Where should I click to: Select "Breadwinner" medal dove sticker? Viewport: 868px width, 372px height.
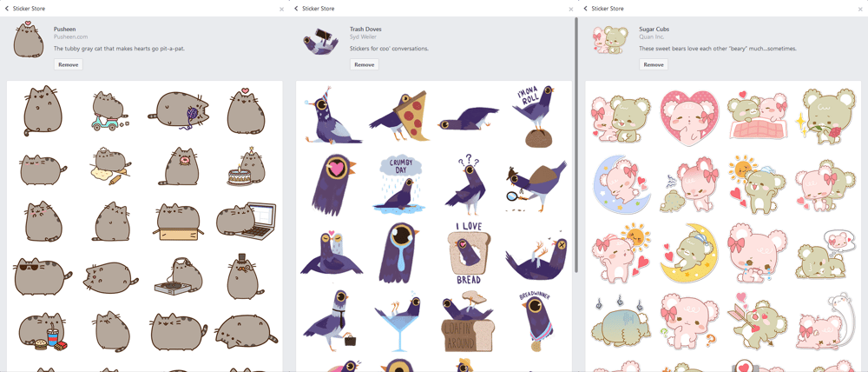[x=534, y=322]
